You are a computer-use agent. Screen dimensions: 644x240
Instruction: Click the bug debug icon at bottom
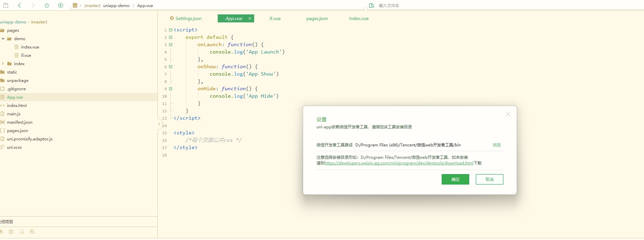tap(11, 232)
